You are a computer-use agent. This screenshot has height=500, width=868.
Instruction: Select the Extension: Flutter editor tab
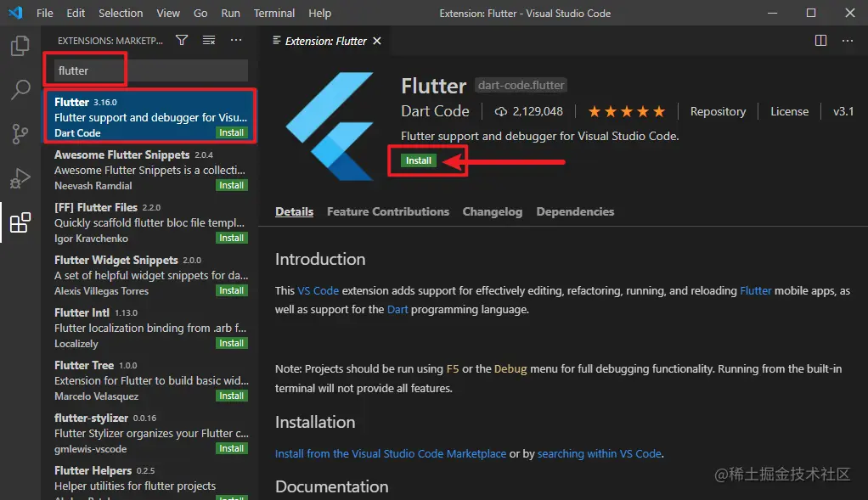point(325,41)
